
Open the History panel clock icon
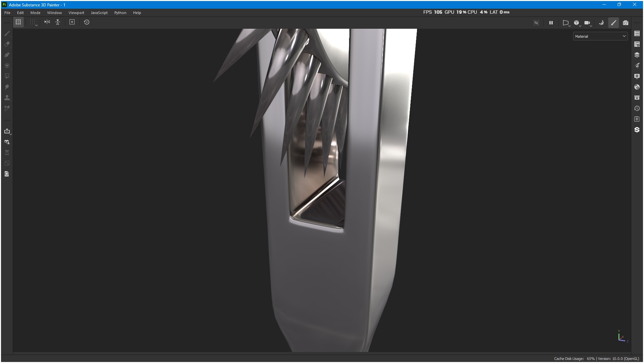coord(637,108)
